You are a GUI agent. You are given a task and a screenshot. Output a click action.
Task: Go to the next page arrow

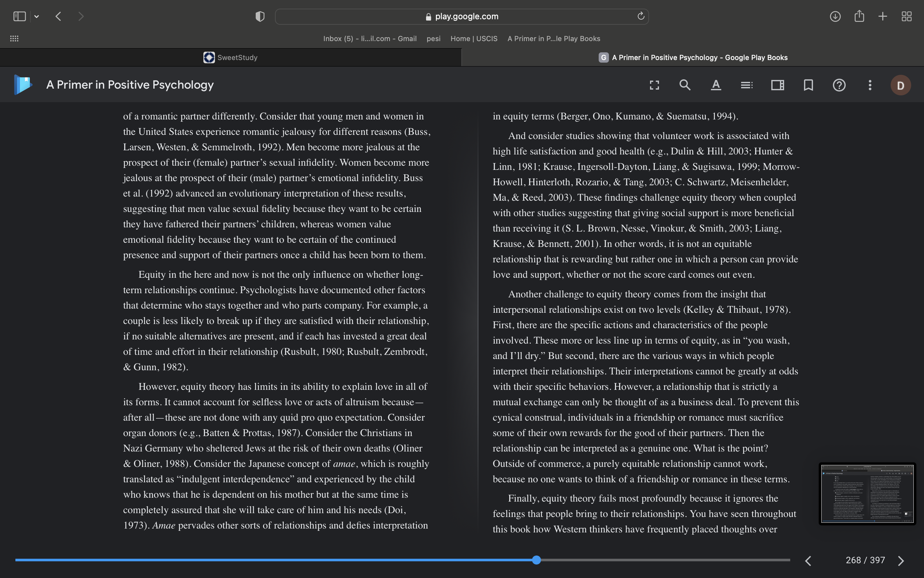pos(901,560)
